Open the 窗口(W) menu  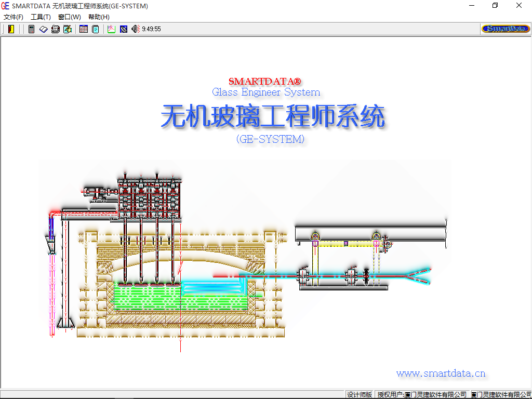(70, 17)
